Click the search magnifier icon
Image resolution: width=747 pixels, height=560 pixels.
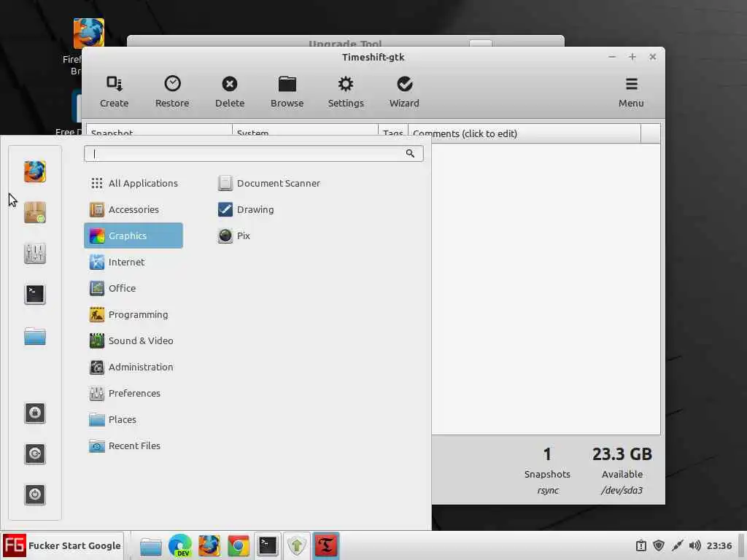(x=410, y=153)
